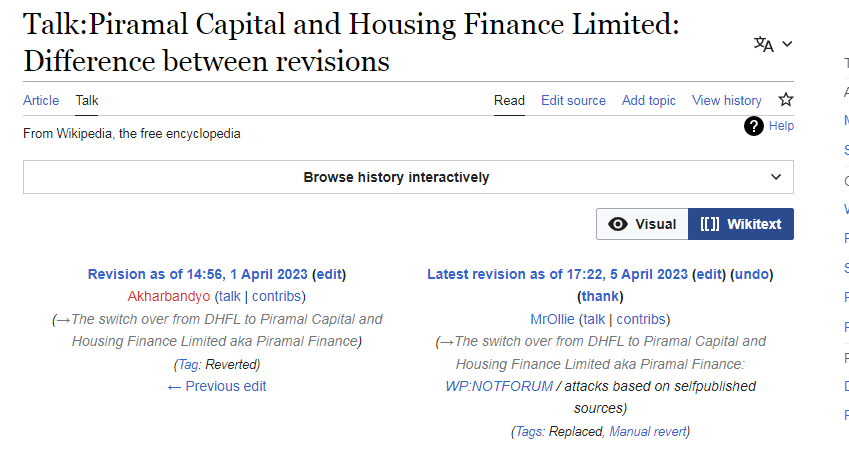Click the Add topic tab
The image size is (849, 470).
[648, 100]
